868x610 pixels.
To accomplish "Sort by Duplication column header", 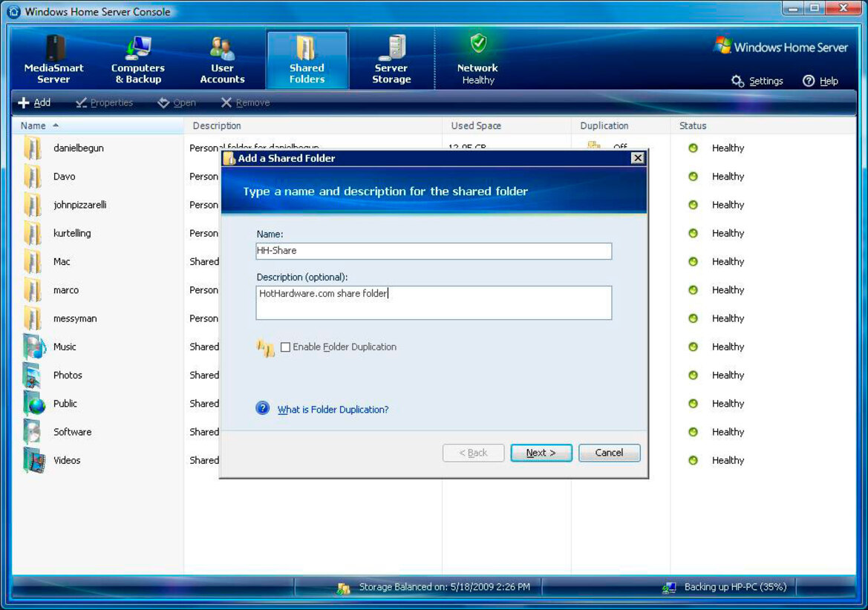I will point(621,125).
